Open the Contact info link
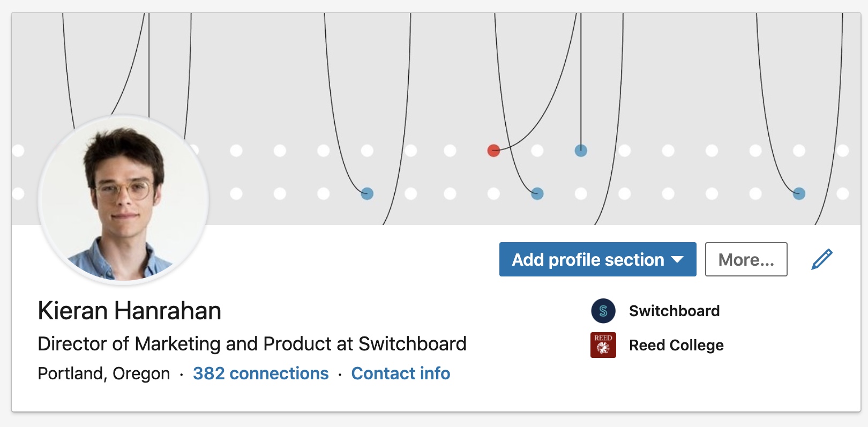Viewport: 868px width, 427px height. coord(401,373)
